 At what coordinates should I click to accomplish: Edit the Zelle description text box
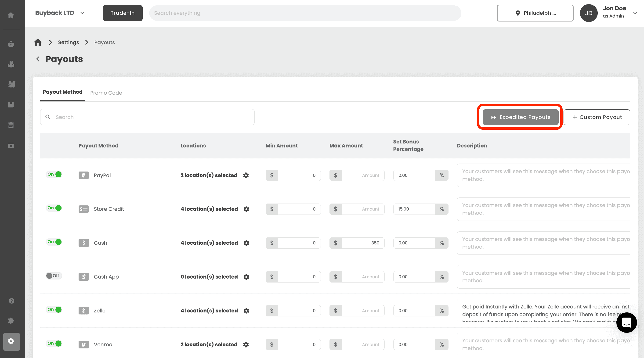[543, 311]
